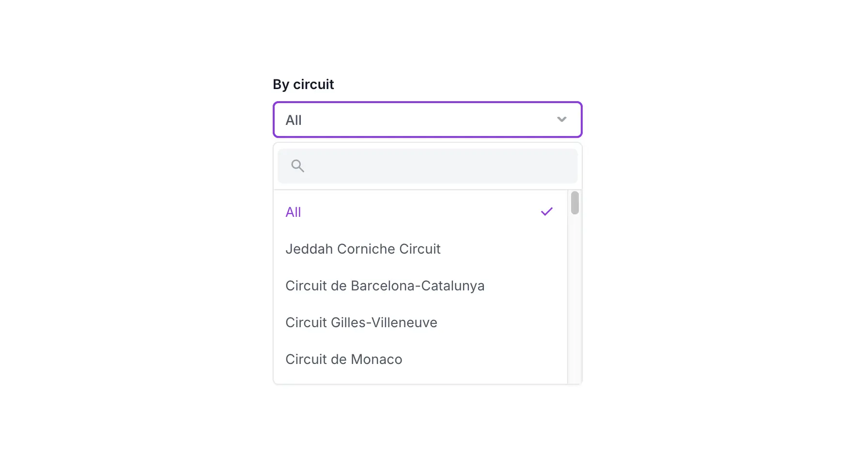The height and width of the screenshot is (454, 868).
Task: Select the All option in list
Action: 420,212
